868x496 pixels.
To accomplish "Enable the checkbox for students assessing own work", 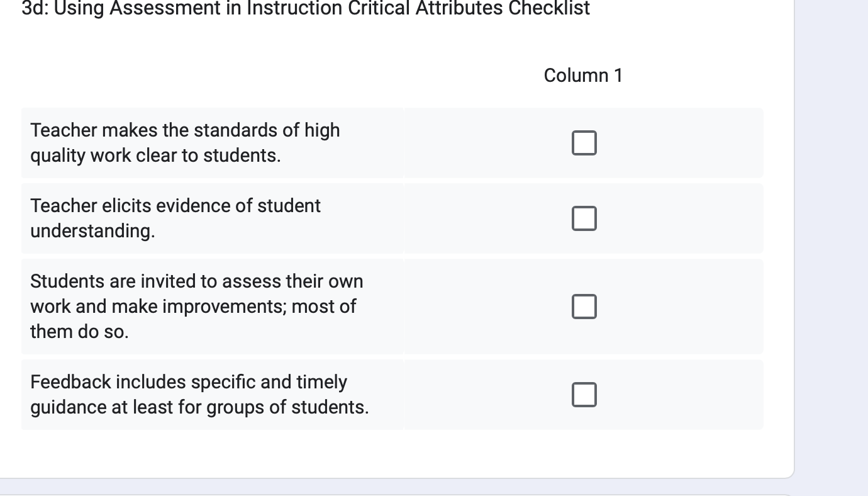I will click(x=584, y=307).
